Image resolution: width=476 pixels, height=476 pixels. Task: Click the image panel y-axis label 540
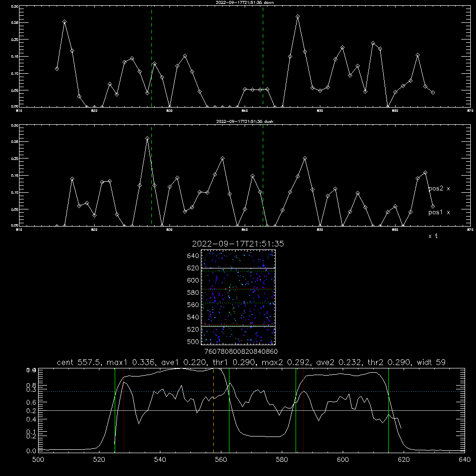pyautogui.click(x=193, y=317)
